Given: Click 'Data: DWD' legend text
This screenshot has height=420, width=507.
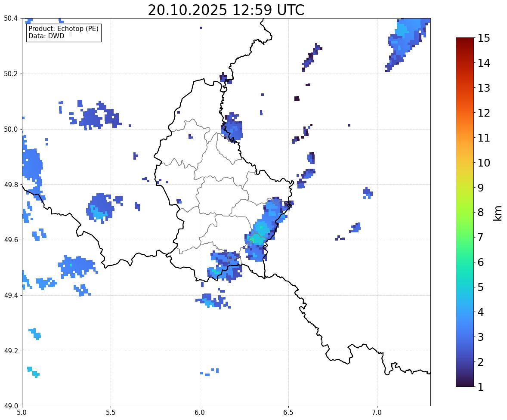Looking at the screenshot, I should coord(46,36).
